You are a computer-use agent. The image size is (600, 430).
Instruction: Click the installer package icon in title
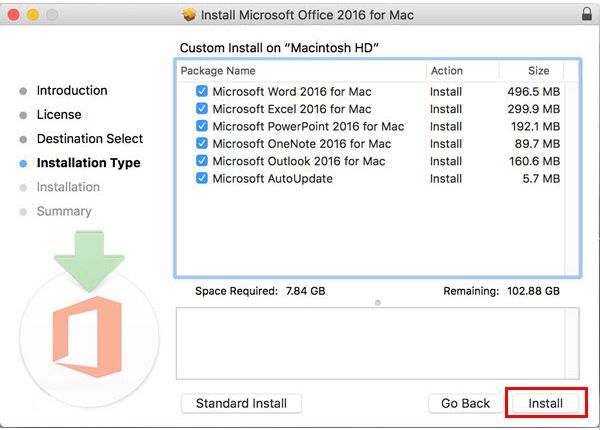pos(189,15)
